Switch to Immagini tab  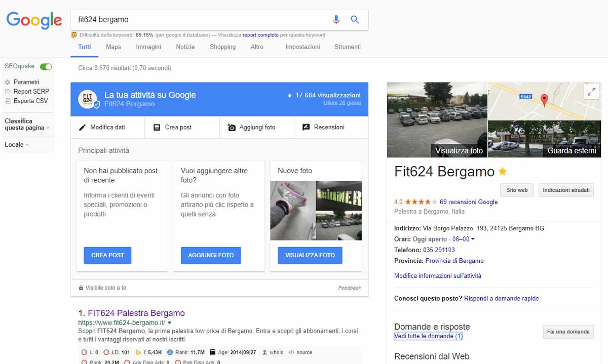[148, 47]
